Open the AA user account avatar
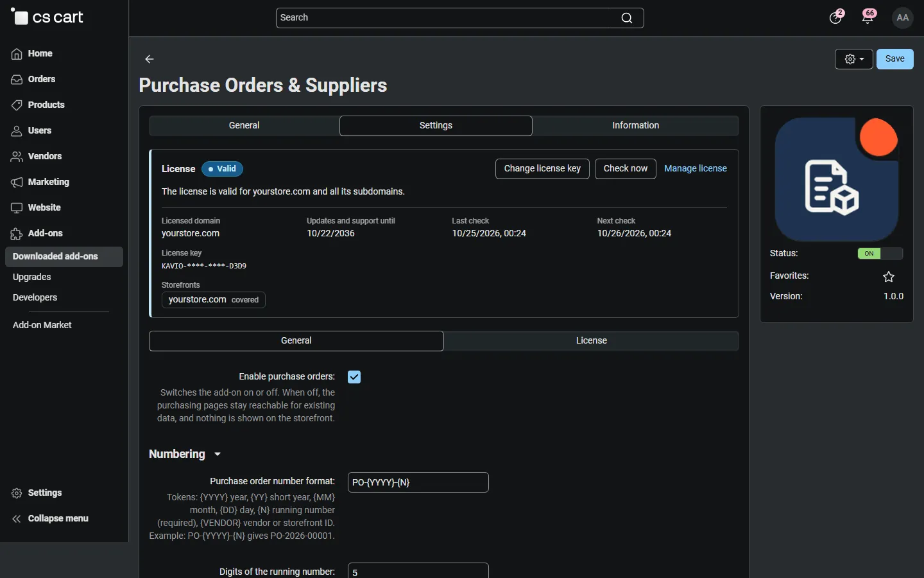The width and height of the screenshot is (924, 578). tap(903, 18)
